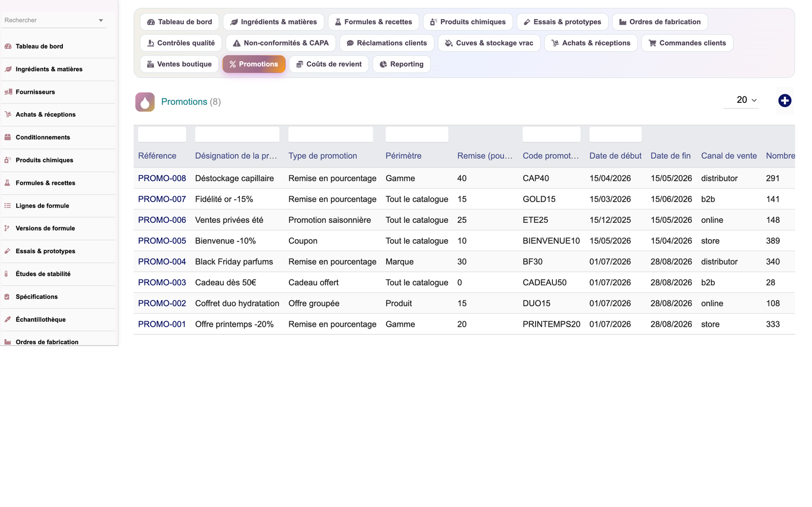Open Non-conformités & CAPA tab
Viewport: 812px width, 507px height.
coord(281,43)
